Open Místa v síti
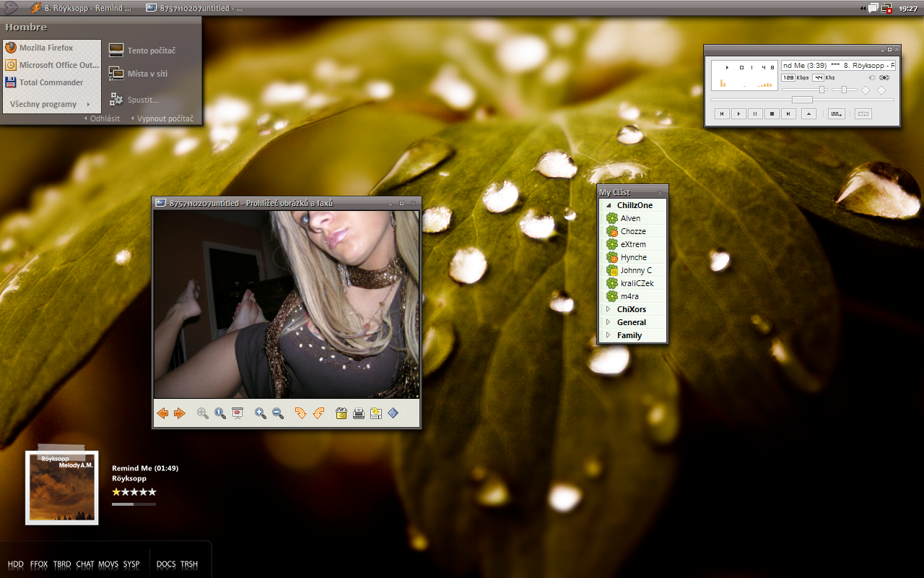This screenshot has height=578, width=924. (139, 74)
